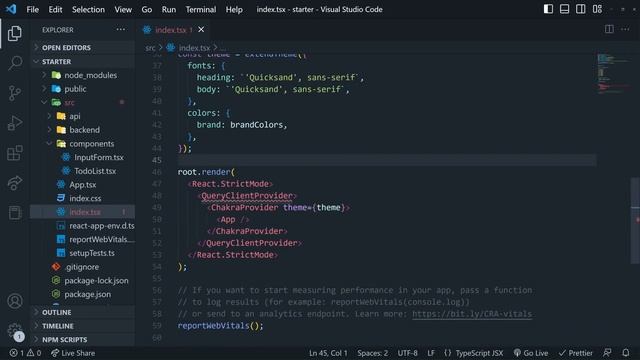Image resolution: width=640 pixels, height=360 pixels.
Task: Open the Search view in activity bar
Action: (15, 63)
